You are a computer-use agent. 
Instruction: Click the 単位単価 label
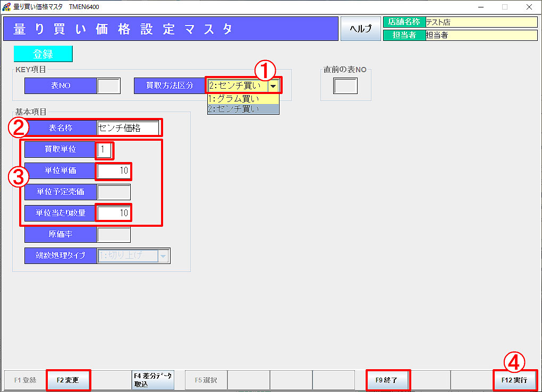(x=61, y=171)
